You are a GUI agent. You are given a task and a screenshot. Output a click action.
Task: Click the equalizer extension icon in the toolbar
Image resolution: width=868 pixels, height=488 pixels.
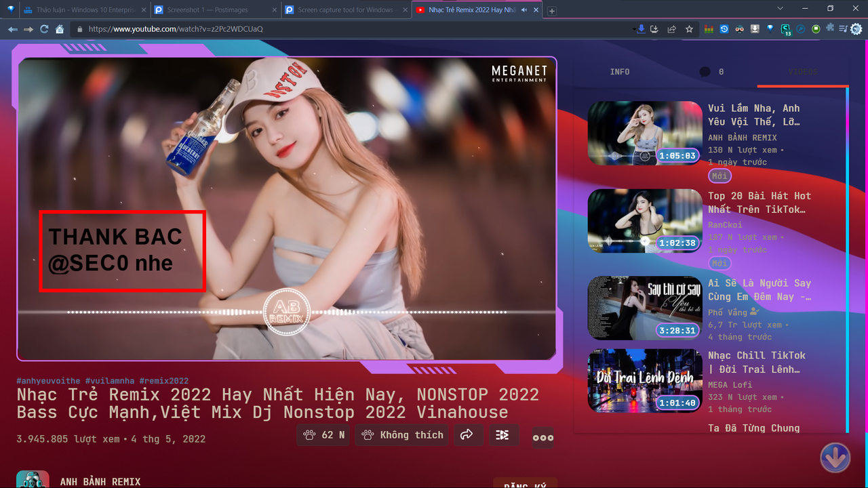pos(709,29)
